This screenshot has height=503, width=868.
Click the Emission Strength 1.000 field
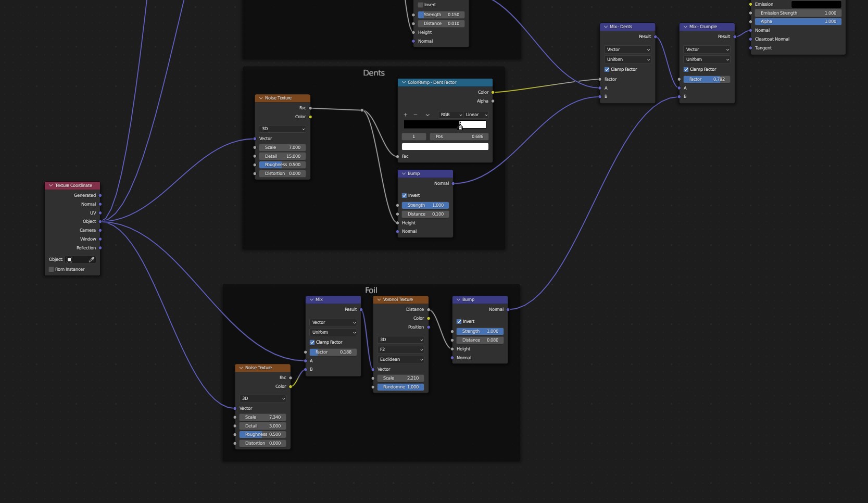click(x=798, y=13)
